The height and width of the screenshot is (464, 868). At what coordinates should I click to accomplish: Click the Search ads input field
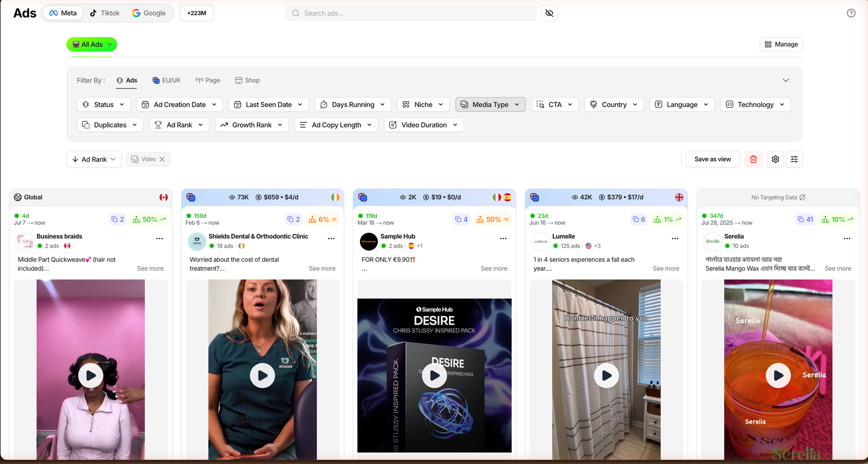[x=411, y=13]
